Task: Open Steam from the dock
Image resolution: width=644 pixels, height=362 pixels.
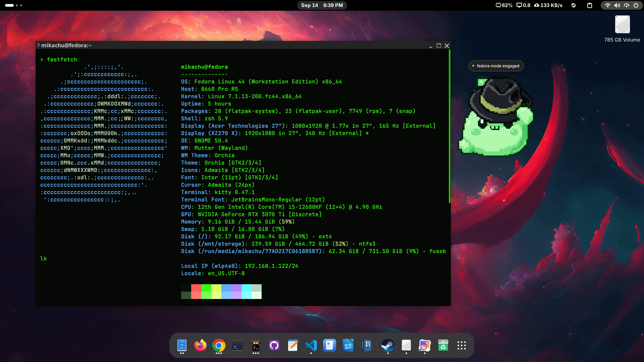Action: coord(388,345)
